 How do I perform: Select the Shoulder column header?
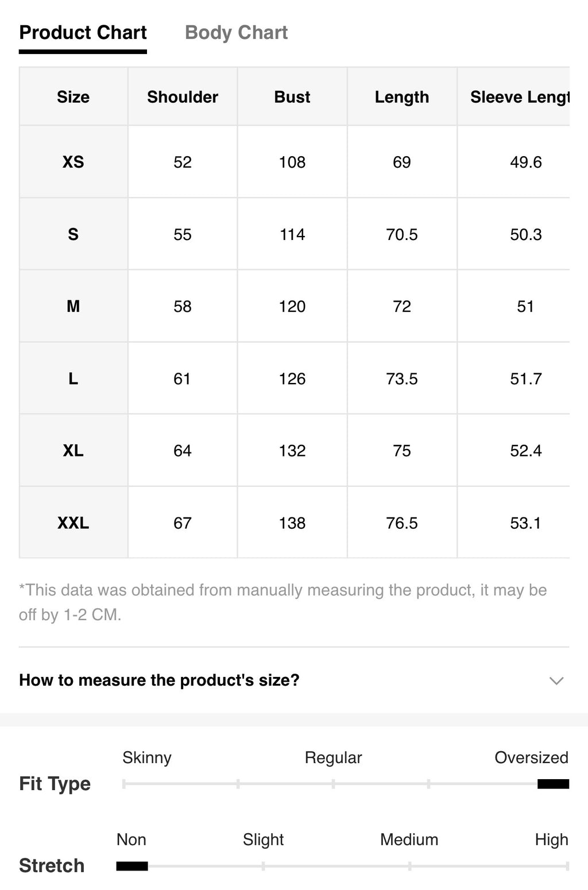click(x=183, y=96)
